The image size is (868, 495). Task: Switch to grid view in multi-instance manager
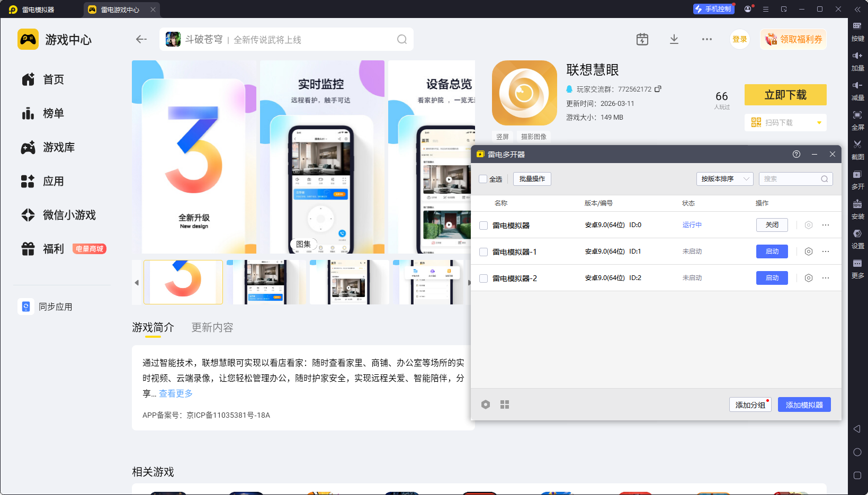point(505,404)
